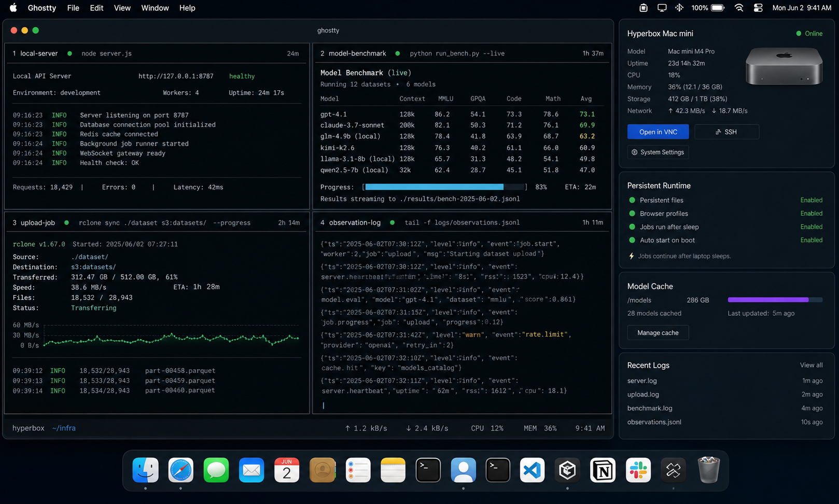The height and width of the screenshot is (504, 839).
Task: Click green status dot beside model-benchmark
Action: tap(398, 53)
